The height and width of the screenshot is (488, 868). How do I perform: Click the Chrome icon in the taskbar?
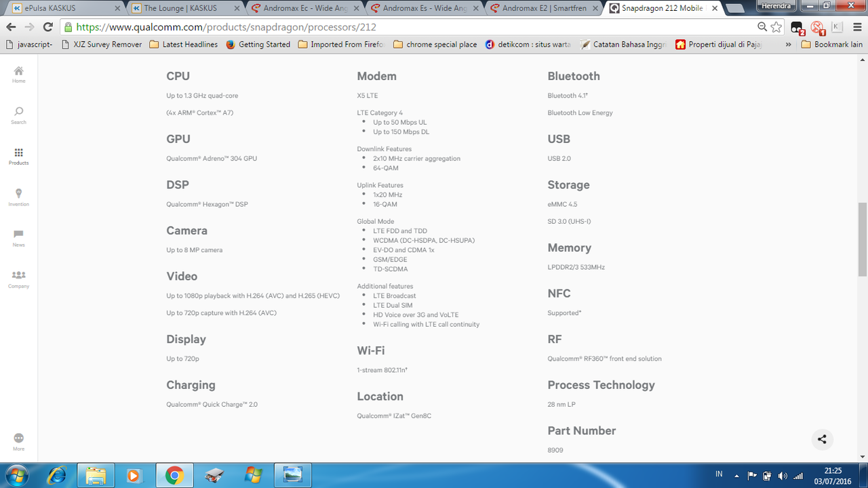174,475
